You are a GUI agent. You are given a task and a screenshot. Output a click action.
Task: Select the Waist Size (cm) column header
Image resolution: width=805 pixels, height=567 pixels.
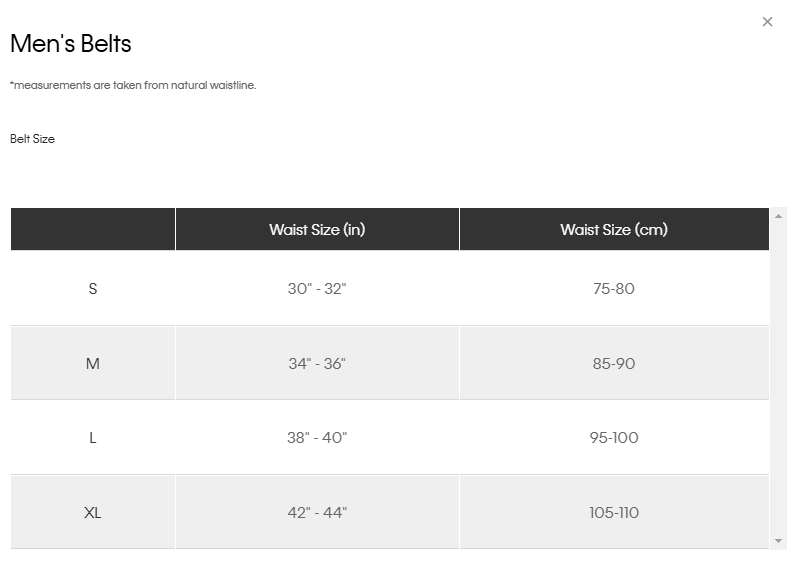click(614, 229)
